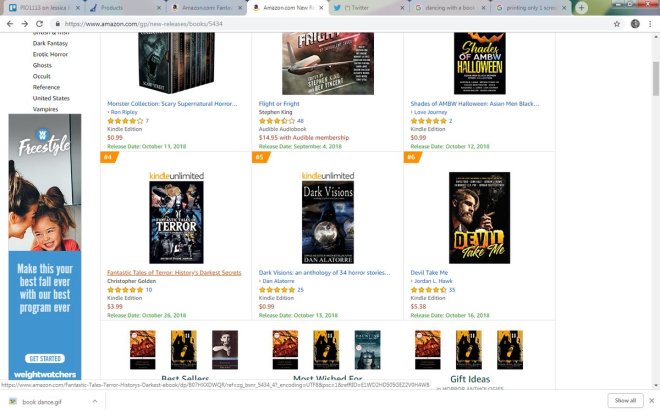
Task: Click the browser forward arrow
Action: pos(24,24)
